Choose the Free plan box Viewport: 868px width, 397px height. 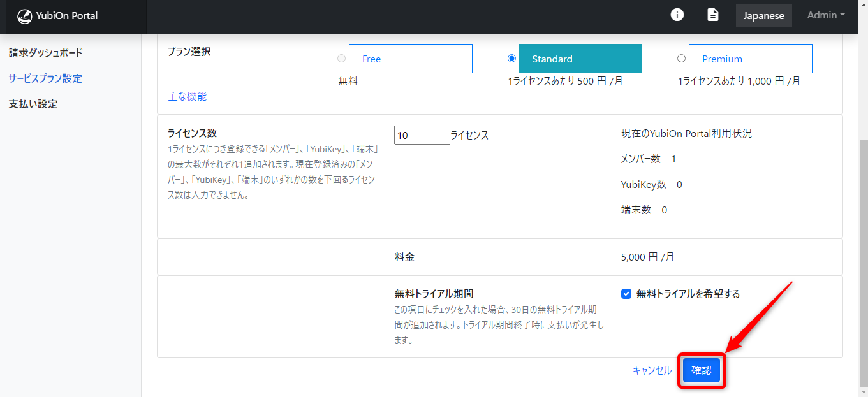pos(410,59)
